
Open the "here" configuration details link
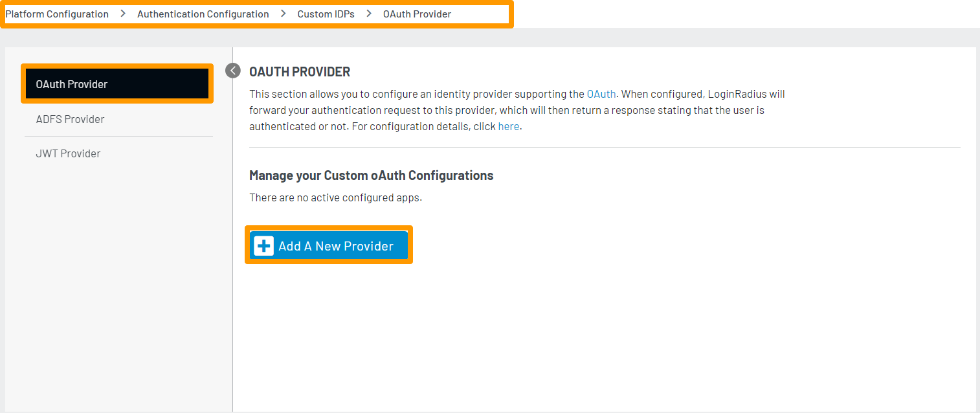(508, 126)
